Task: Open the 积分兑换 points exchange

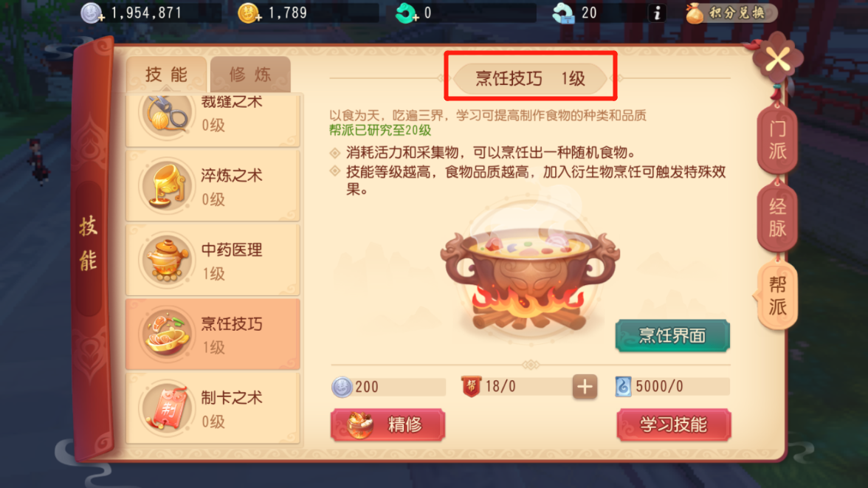Action: (731, 13)
